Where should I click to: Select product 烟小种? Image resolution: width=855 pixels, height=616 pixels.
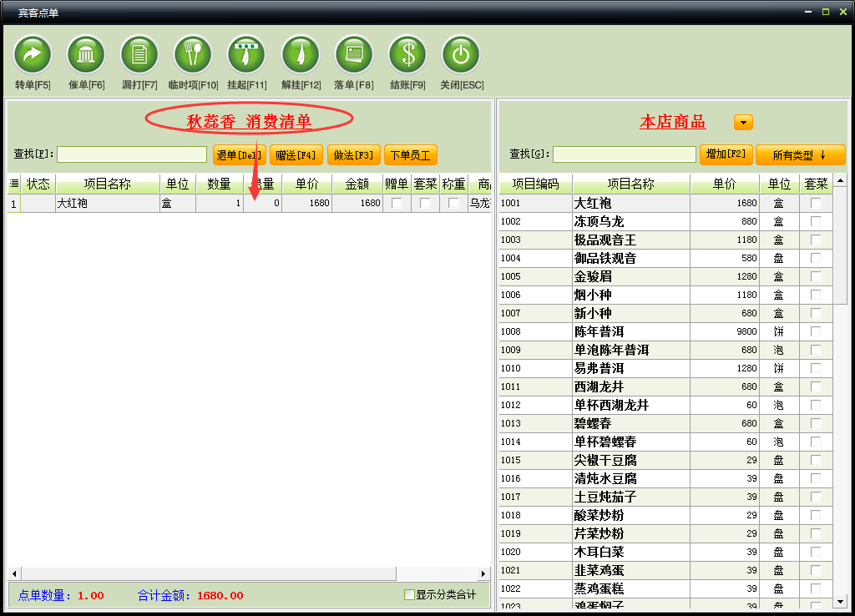coord(665,295)
